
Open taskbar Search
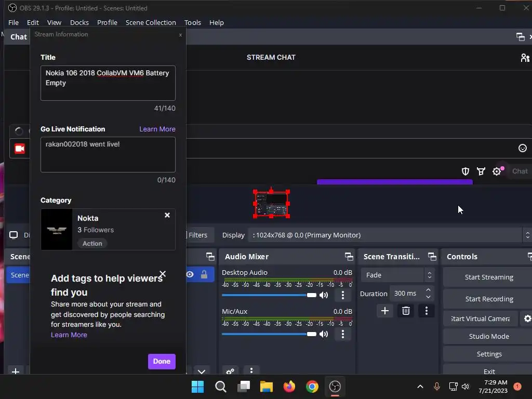pyautogui.click(x=220, y=387)
